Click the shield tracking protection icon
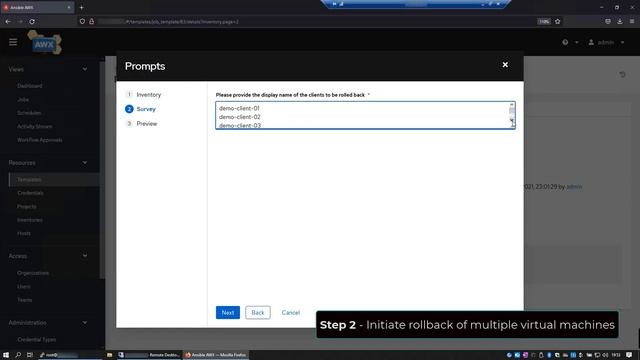 (x=82, y=22)
